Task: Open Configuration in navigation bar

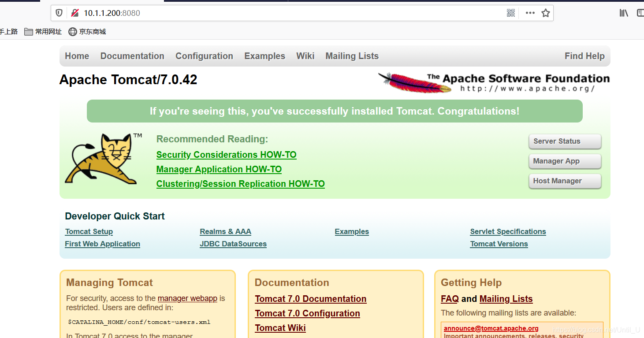Action: 204,56
